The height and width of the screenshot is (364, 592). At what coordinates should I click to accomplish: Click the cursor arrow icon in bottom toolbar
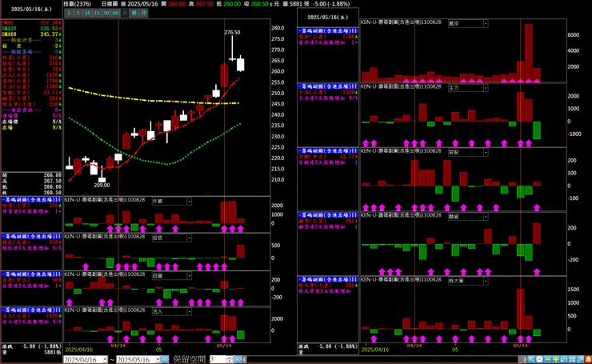pyautogui.click(x=532, y=359)
